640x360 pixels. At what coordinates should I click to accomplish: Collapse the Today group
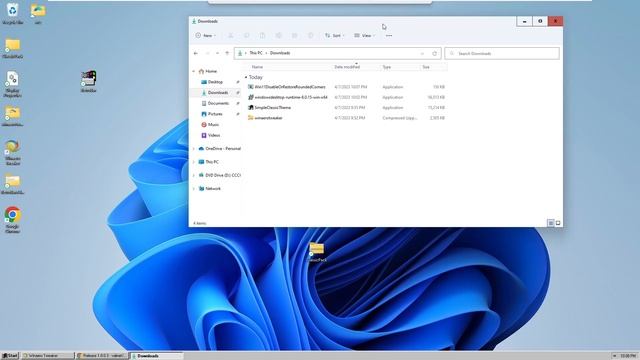click(x=246, y=77)
